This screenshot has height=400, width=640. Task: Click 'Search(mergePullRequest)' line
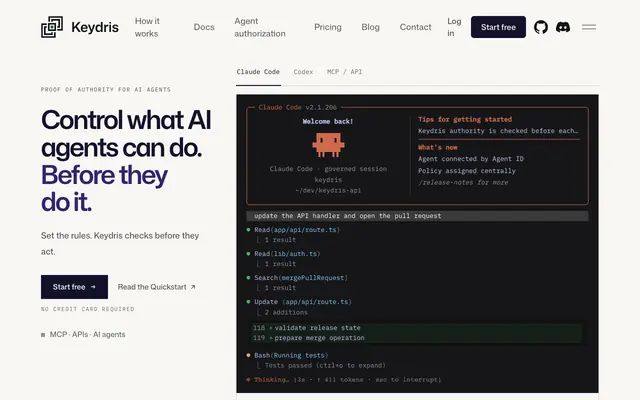click(x=301, y=278)
